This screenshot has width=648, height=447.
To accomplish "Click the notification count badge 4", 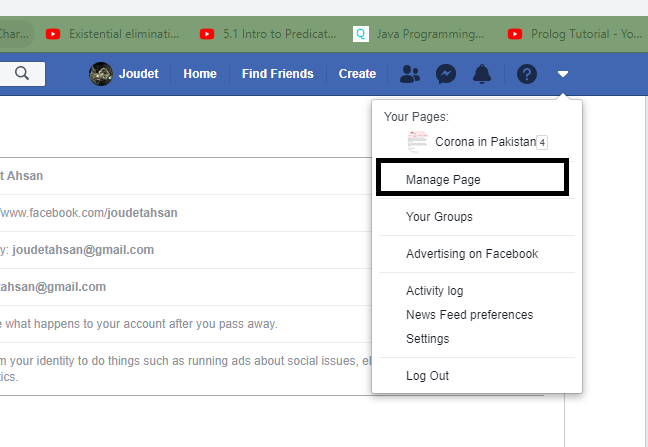I will pyautogui.click(x=542, y=143).
